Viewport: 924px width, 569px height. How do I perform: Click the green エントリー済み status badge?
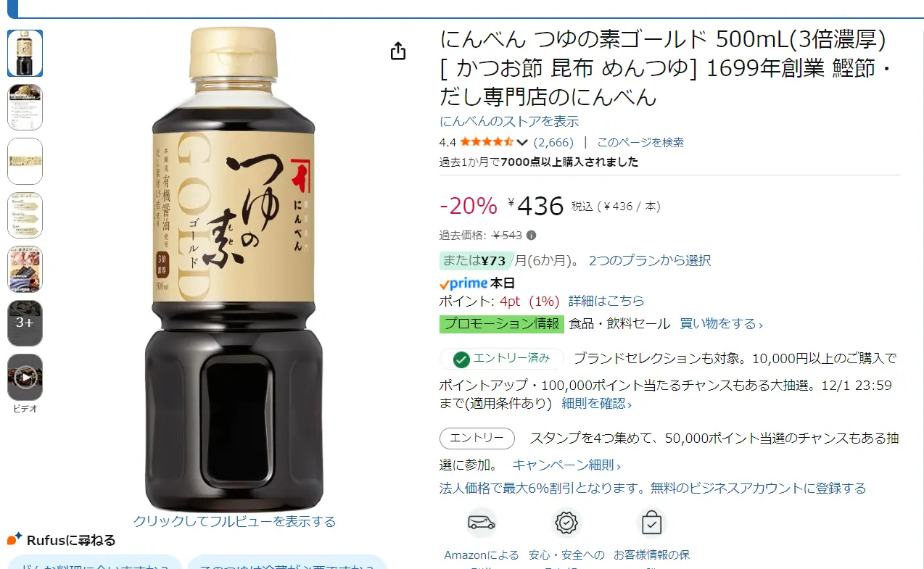[502, 359]
